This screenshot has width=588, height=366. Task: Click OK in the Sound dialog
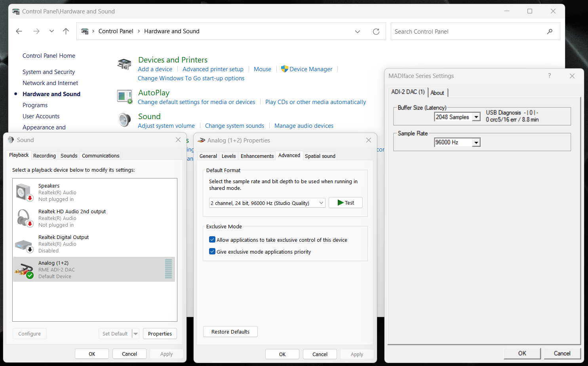click(x=92, y=354)
